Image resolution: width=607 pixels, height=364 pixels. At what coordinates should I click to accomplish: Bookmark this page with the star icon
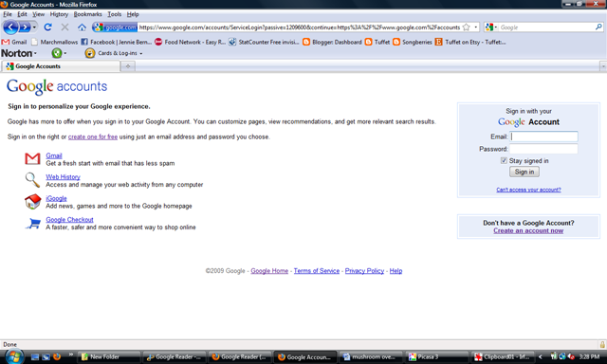tap(466, 27)
